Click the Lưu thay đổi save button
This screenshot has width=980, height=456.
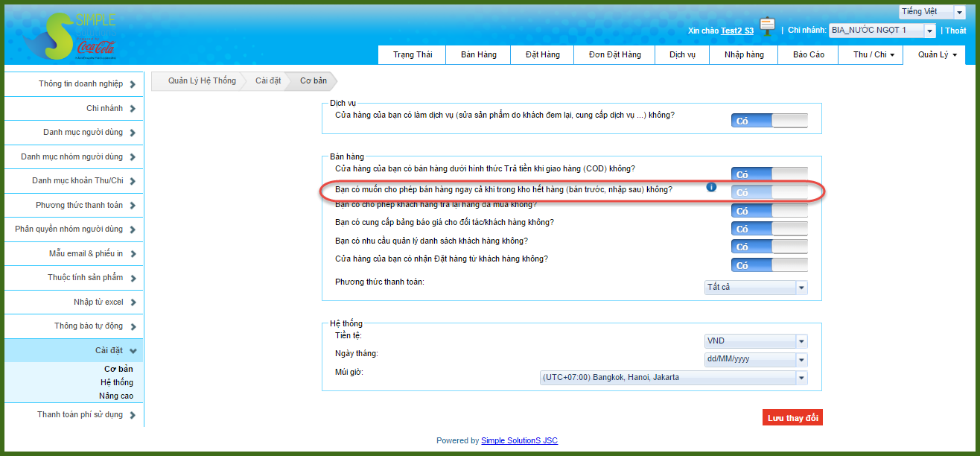[x=792, y=418]
